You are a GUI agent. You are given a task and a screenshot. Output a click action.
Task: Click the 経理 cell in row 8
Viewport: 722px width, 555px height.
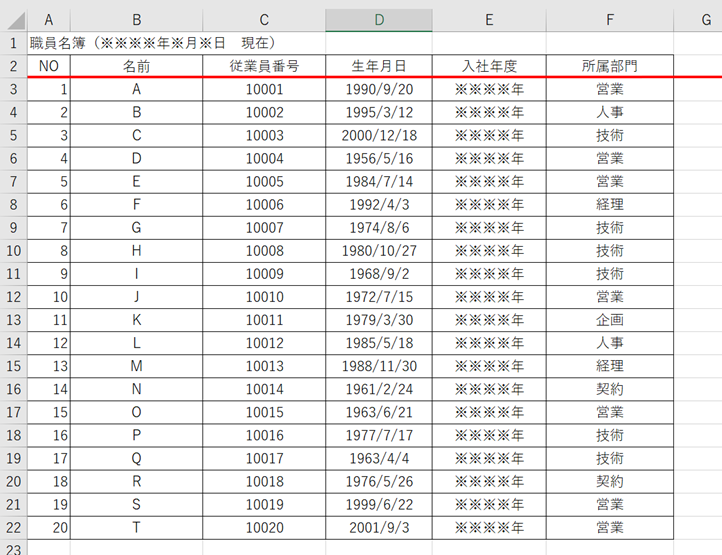point(609,204)
